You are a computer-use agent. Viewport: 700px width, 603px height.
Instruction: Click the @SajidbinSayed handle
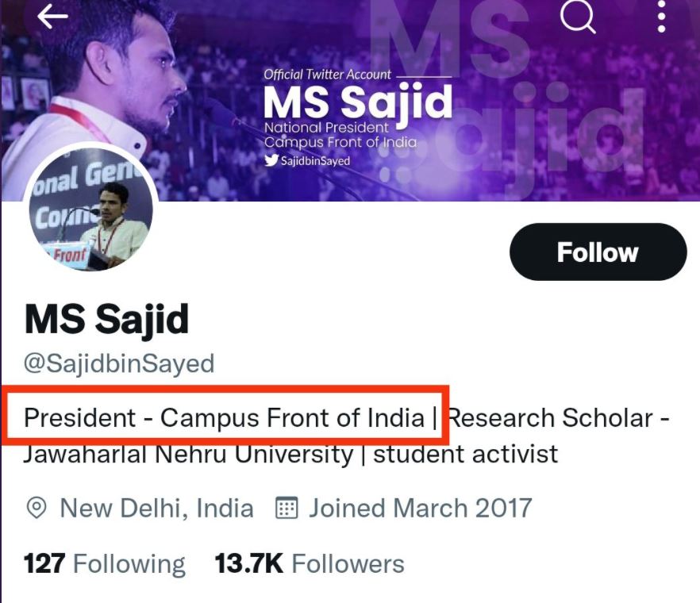click(119, 363)
